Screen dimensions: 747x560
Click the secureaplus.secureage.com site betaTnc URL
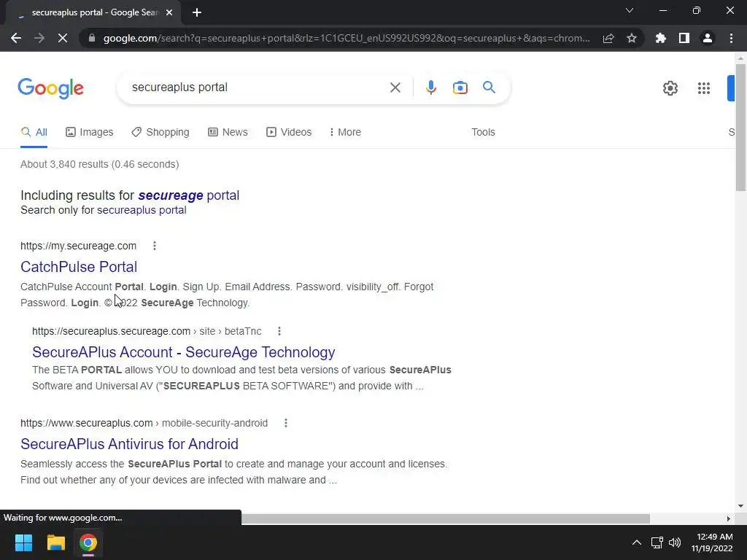click(x=147, y=331)
